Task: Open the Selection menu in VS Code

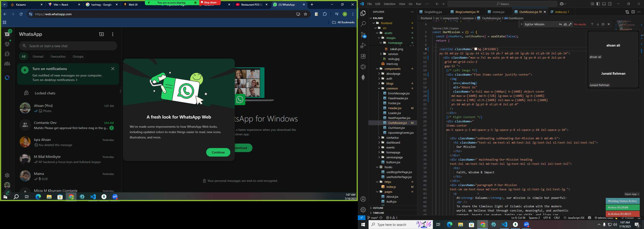Action: 390,4
